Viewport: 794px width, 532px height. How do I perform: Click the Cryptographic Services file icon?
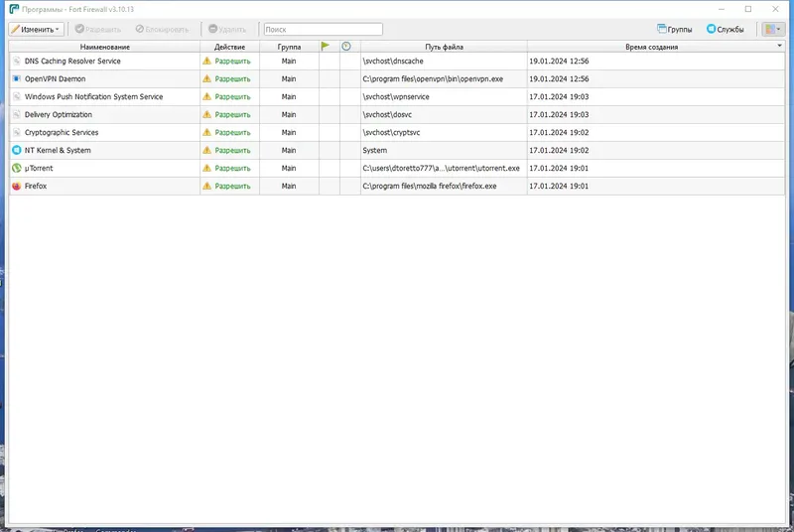pos(17,132)
